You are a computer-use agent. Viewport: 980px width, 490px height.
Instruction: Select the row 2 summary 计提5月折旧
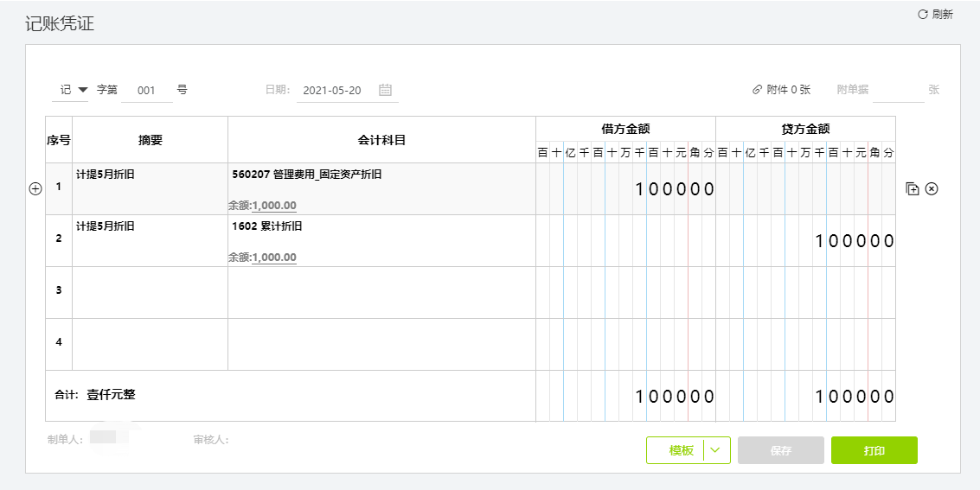click(x=105, y=226)
